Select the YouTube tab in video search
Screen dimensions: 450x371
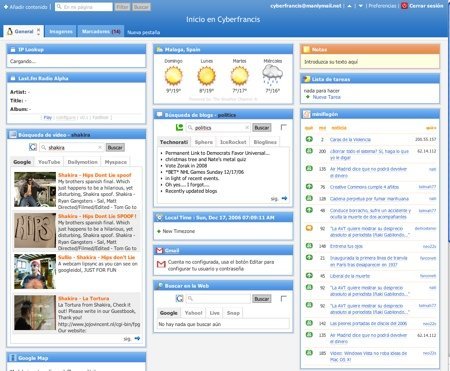click(49, 162)
